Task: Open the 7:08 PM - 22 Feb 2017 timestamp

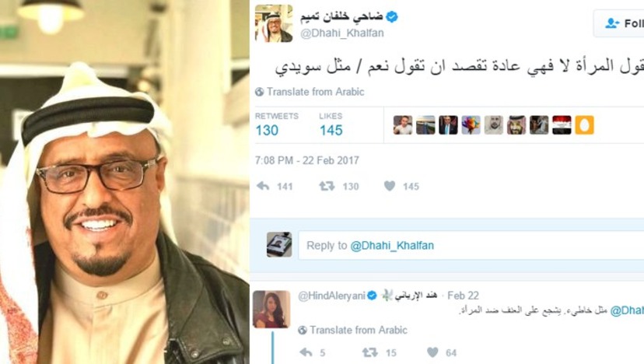Action: [x=306, y=160]
